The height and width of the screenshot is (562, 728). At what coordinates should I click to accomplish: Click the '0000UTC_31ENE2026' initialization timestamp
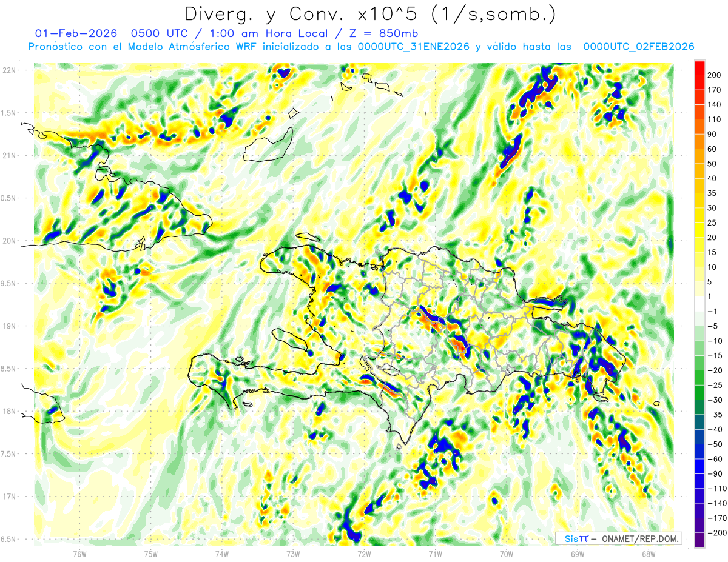coord(414,47)
